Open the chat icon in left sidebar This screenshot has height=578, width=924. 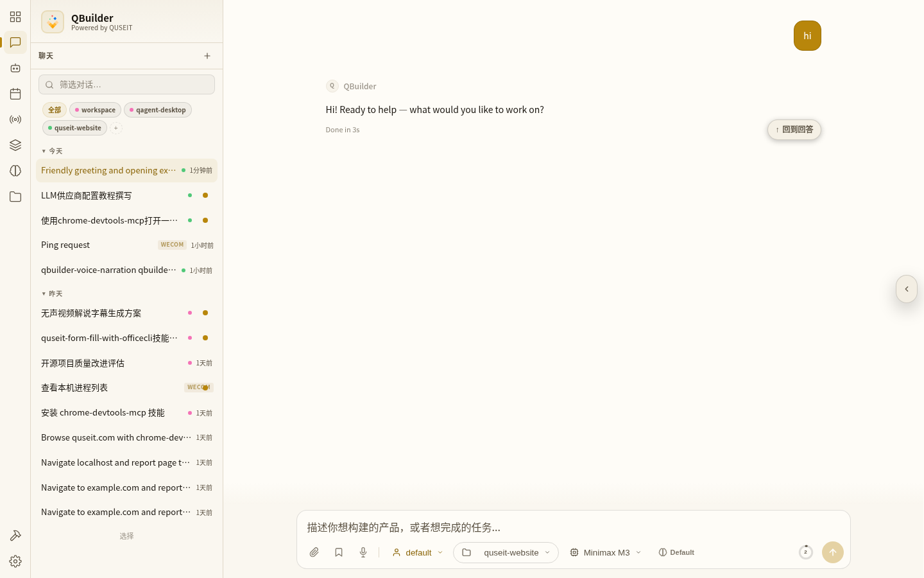click(x=15, y=42)
